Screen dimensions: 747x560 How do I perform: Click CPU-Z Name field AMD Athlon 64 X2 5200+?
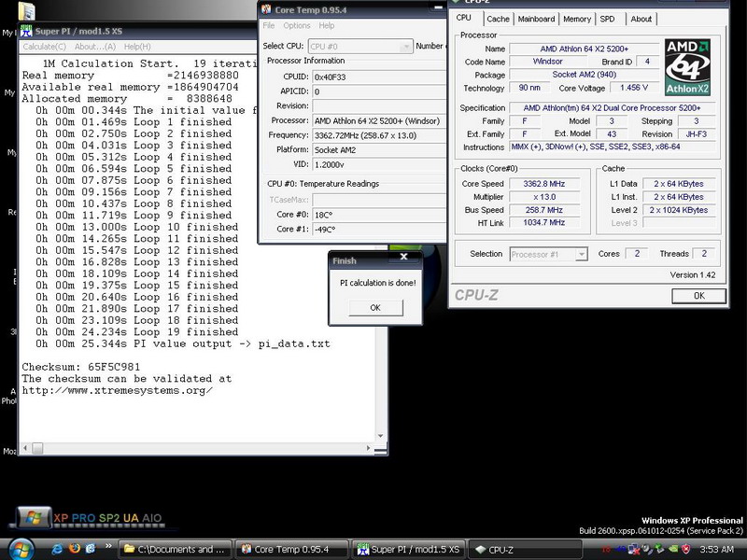[585, 49]
